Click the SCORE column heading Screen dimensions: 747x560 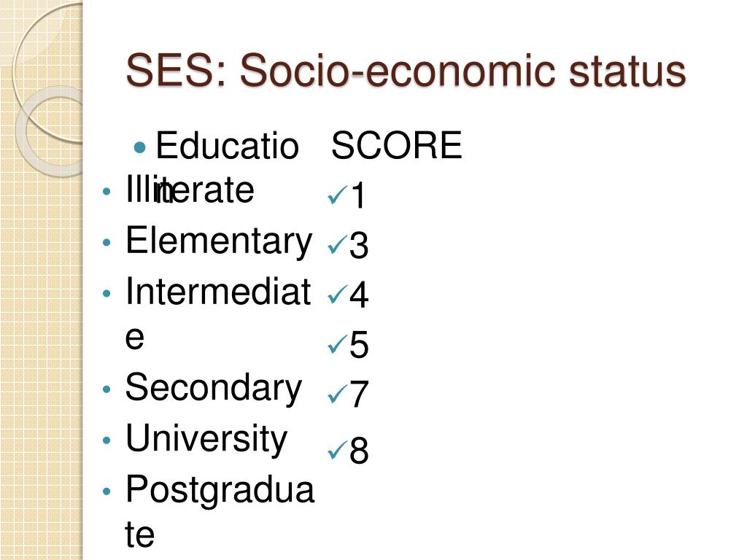[397, 145]
